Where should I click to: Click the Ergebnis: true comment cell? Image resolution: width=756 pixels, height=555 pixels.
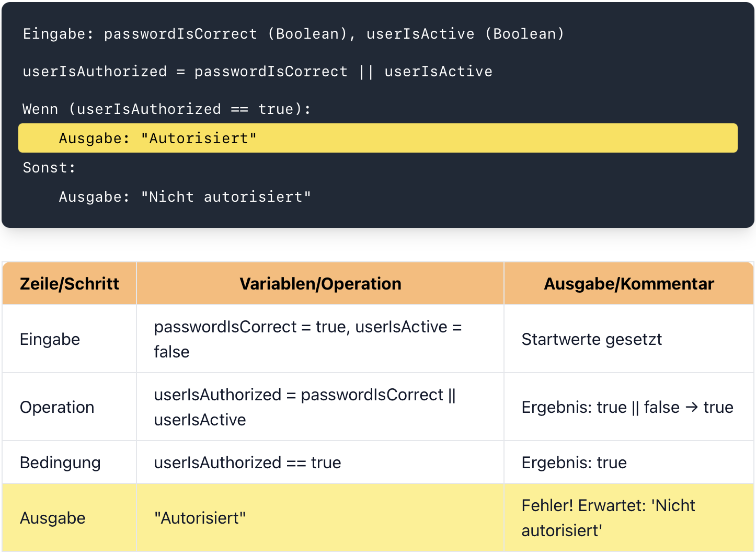pyautogui.click(x=629, y=462)
